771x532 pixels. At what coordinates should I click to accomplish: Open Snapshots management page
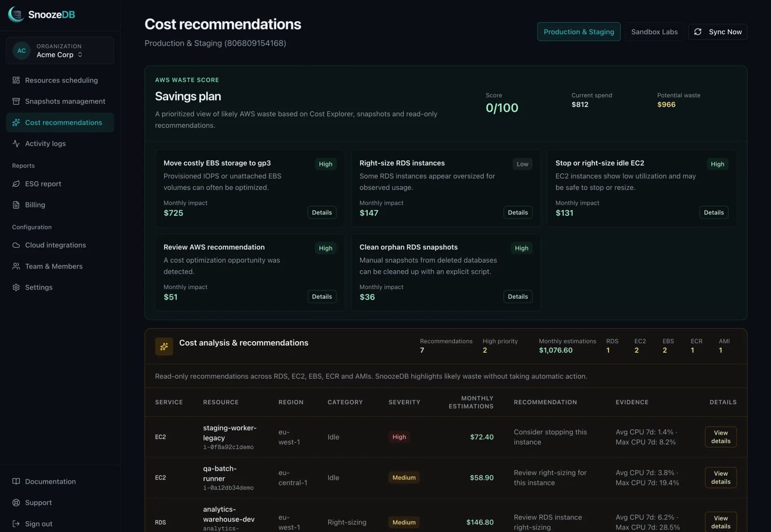tap(60, 101)
